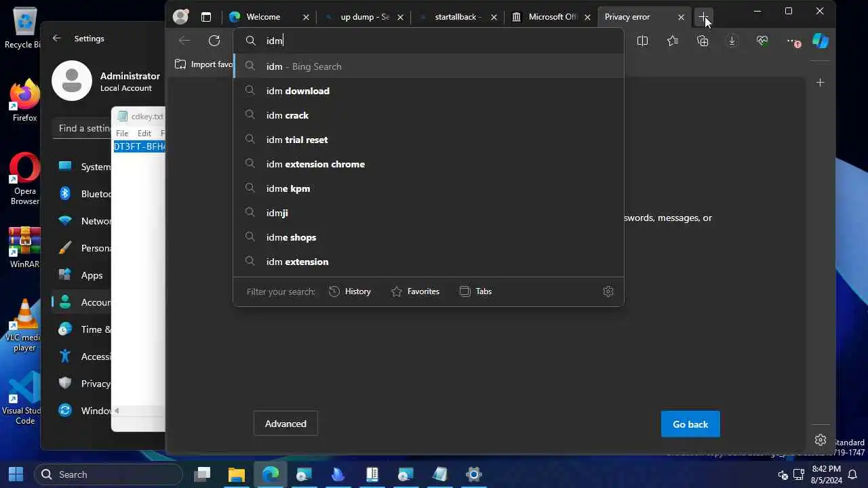
Task: Open Bluetooth in Settings sidebar
Action: coord(83,194)
